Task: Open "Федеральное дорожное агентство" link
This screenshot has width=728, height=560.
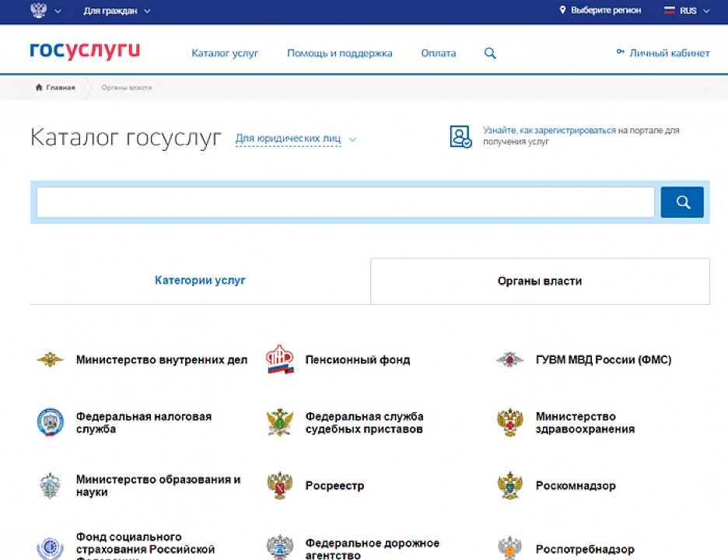Action: pyautogui.click(x=373, y=549)
